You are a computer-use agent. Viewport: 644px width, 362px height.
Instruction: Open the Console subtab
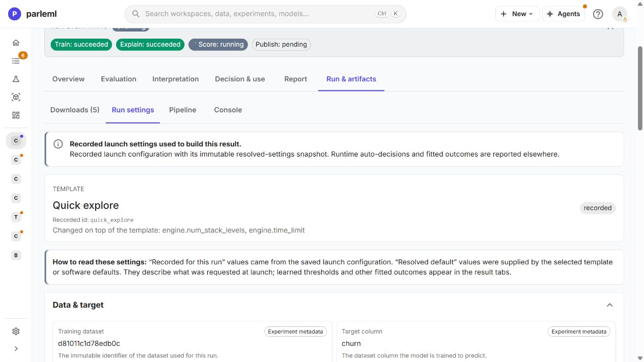228,110
